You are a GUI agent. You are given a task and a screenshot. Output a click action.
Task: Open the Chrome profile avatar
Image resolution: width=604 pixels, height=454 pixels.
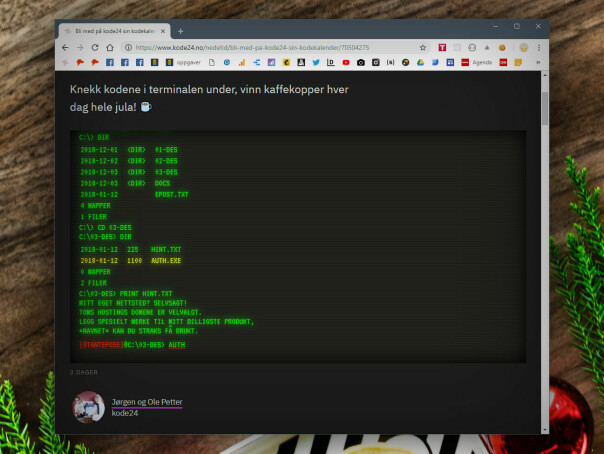523,47
